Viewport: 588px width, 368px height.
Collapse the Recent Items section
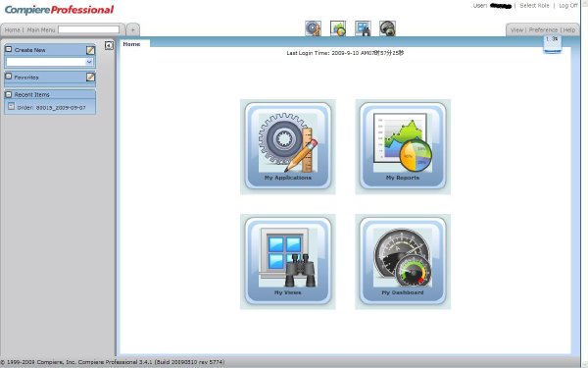(8, 94)
